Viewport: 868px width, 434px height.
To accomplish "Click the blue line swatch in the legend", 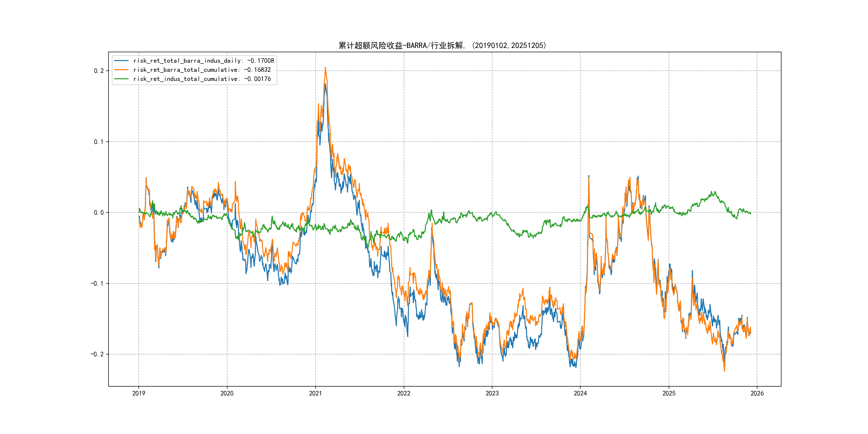I will click(121, 61).
